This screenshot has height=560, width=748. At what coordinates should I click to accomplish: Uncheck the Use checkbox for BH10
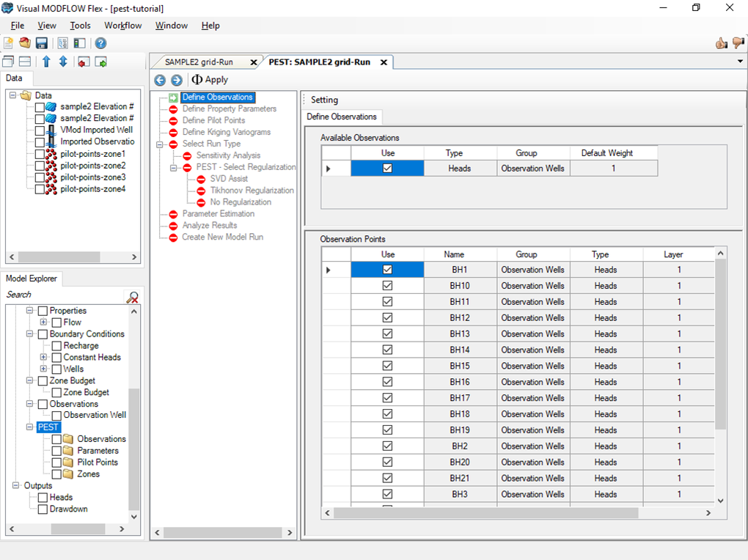click(387, 286)
